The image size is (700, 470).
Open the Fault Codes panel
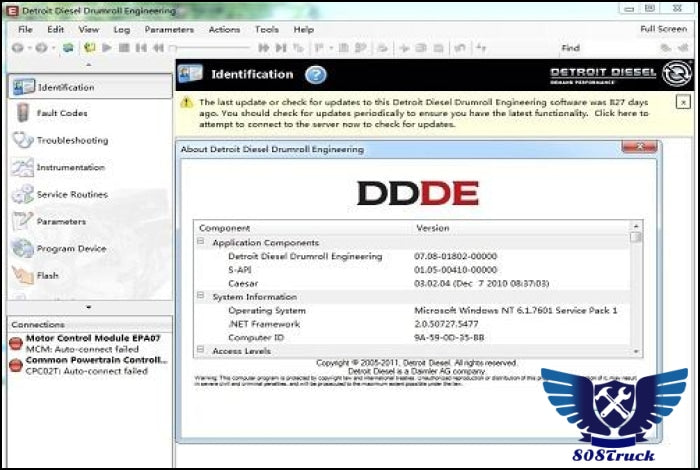[x=60, y=114]
